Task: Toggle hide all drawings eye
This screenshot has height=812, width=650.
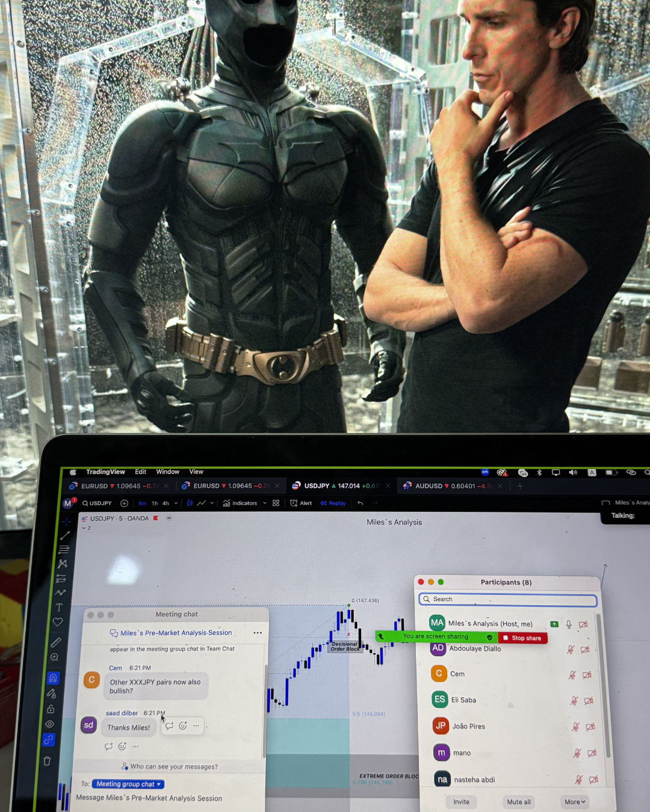Action: click(x=50, y=724)
